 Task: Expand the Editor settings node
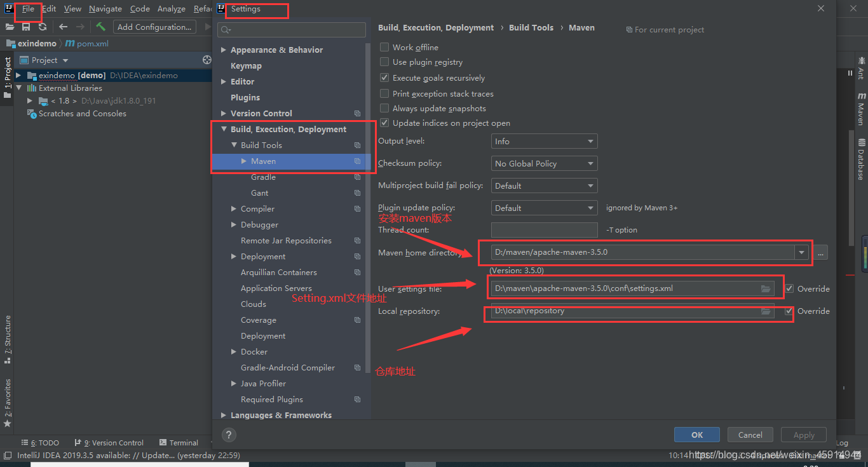pyautogui.click(x=223, y=81)
